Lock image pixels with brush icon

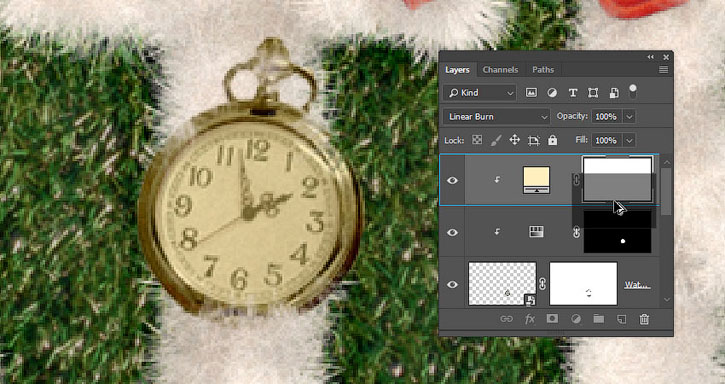[x=496, y=140]
